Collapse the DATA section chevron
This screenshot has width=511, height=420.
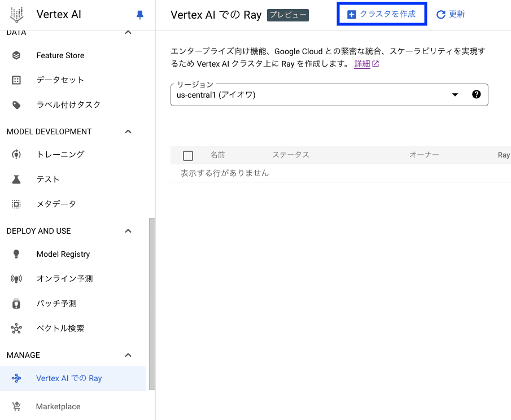click(128, 32)
